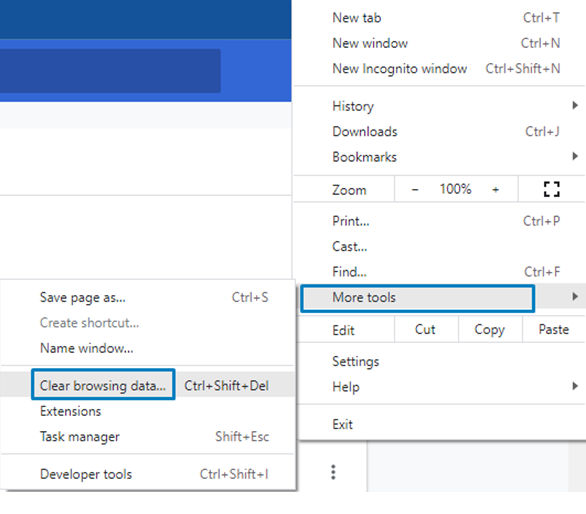
Task: Click the 100% zoom level value
Action: 455,189
